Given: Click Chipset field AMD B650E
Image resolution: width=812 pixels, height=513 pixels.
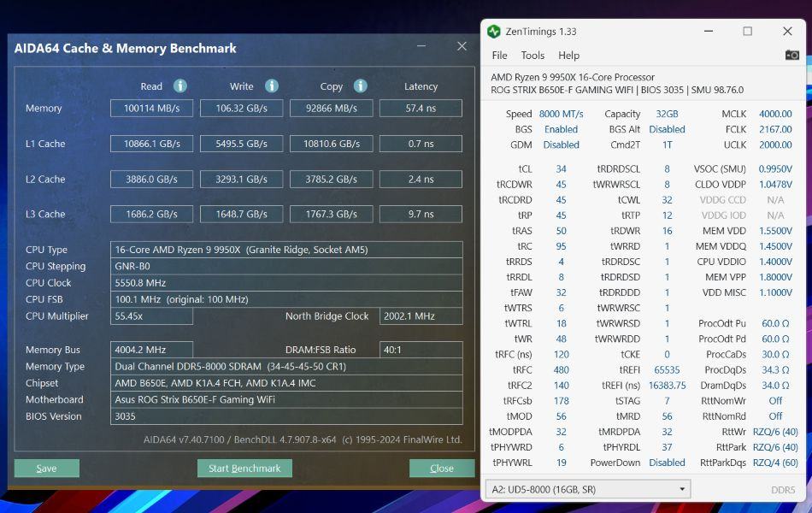Looking at the screenshot, I should [x=286, y=383].
